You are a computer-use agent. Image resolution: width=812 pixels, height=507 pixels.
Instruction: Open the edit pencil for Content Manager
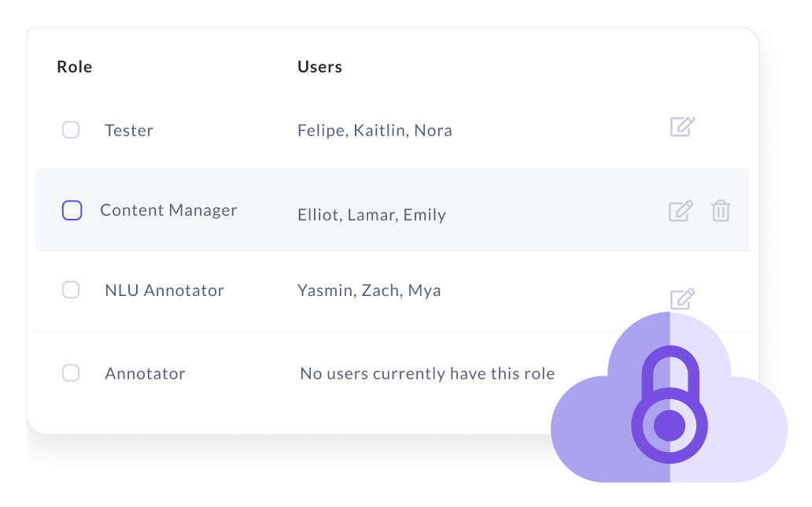[681, 211]
